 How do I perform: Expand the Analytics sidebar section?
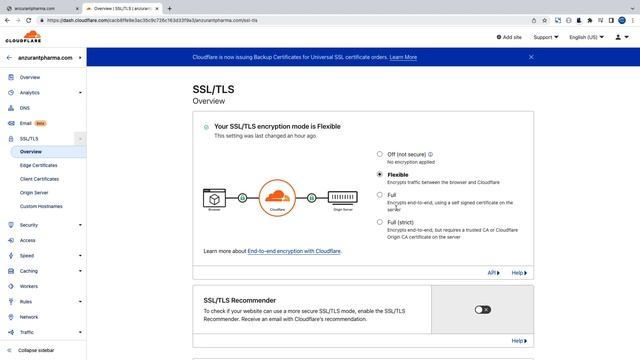pyautogui.click(x=80, y=93)
